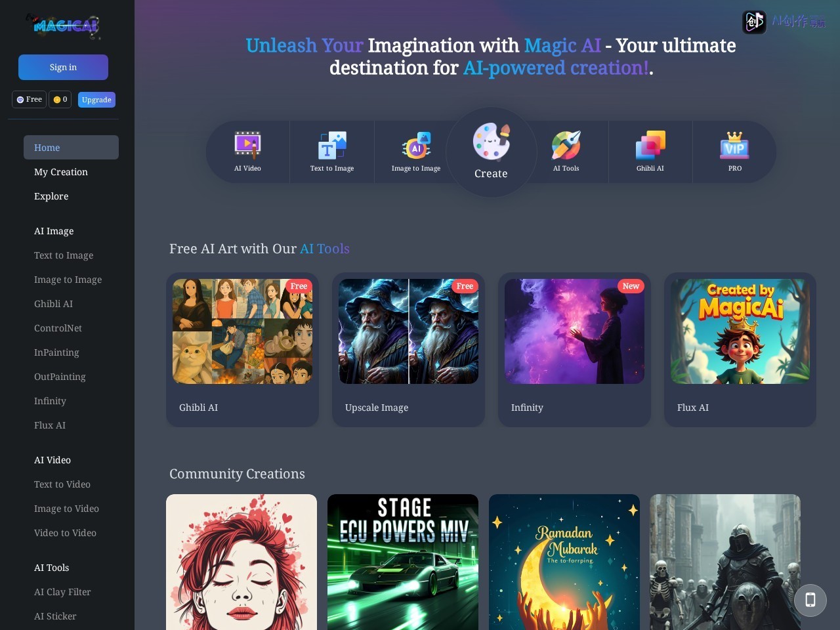This screenshot has width=840, height=630.
Task: Click the sidebar AI Tools section heading
Action: [x=51, y=568]
